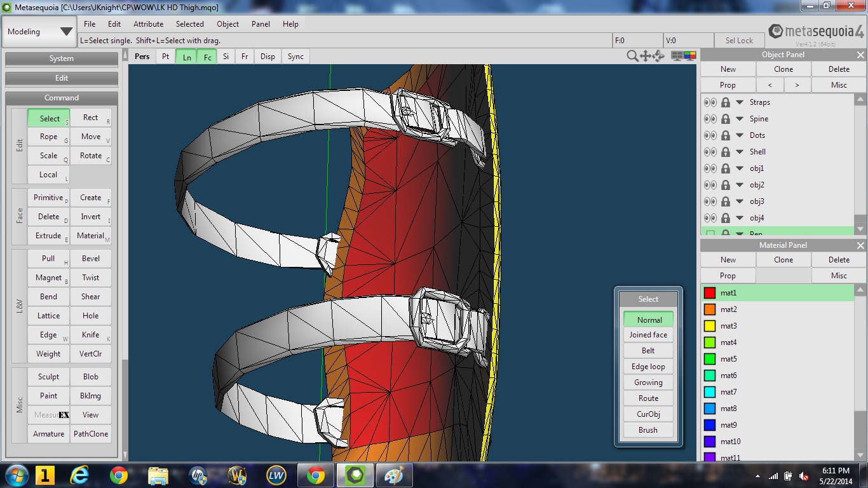The width and height of the screenshot is (868, 488).
Task: Expand the triangle next to Shell
Action: tap(740, 152)
